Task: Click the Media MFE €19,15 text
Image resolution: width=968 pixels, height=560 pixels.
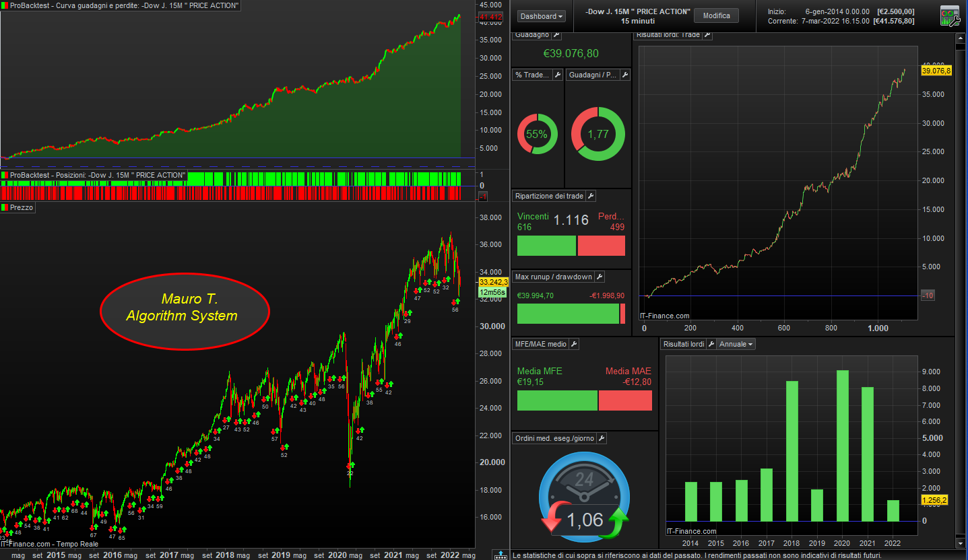Action: [x=540, y=376]
